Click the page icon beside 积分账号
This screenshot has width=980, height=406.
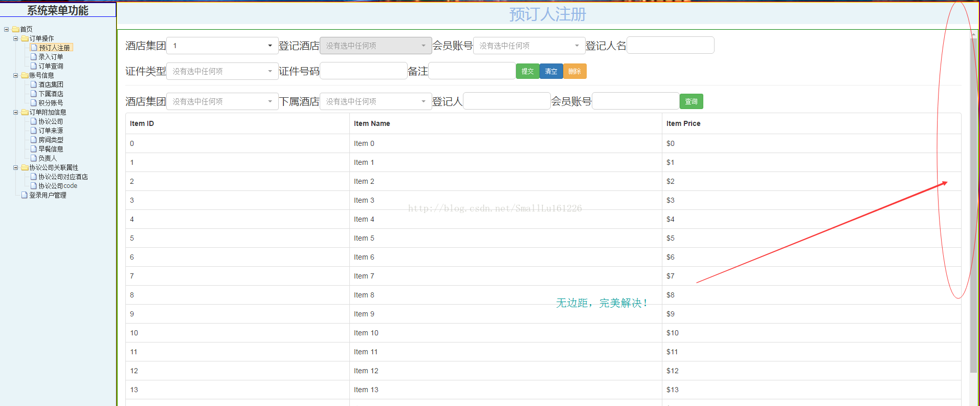pyautogui.click(x=34, y=103)
